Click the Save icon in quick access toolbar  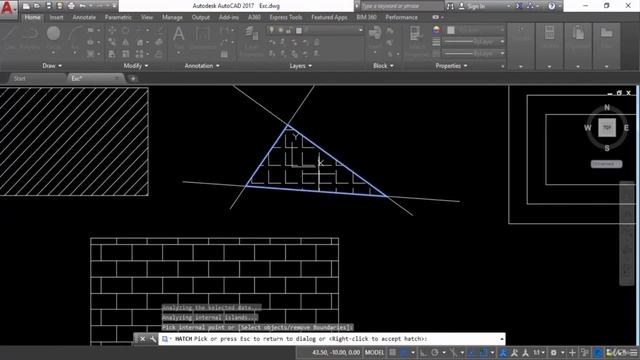point(49,6)
